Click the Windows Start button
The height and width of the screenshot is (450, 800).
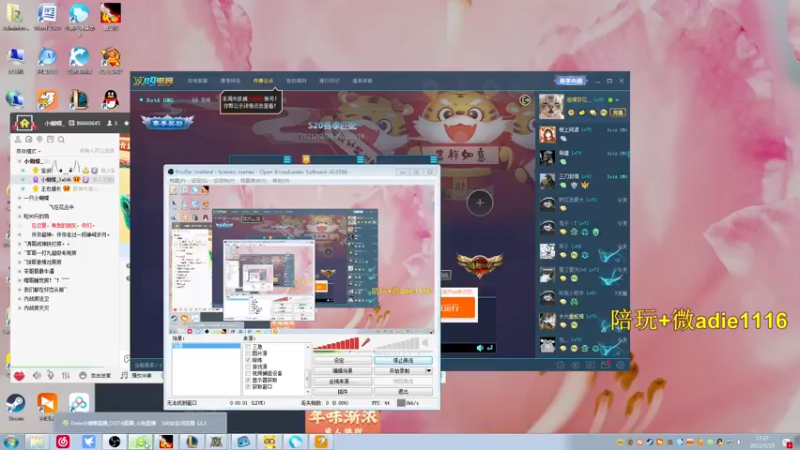coord(11,442)
